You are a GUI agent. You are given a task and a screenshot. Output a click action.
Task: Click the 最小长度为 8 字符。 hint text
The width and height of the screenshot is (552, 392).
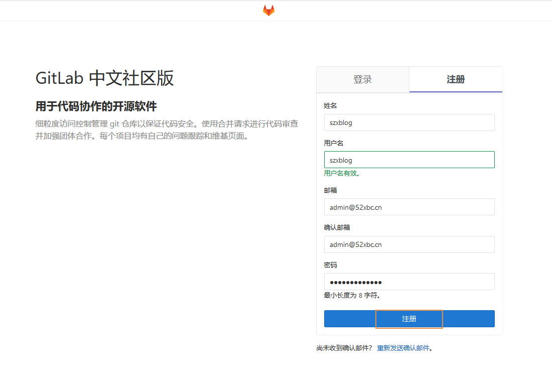(x=352, y=295)
